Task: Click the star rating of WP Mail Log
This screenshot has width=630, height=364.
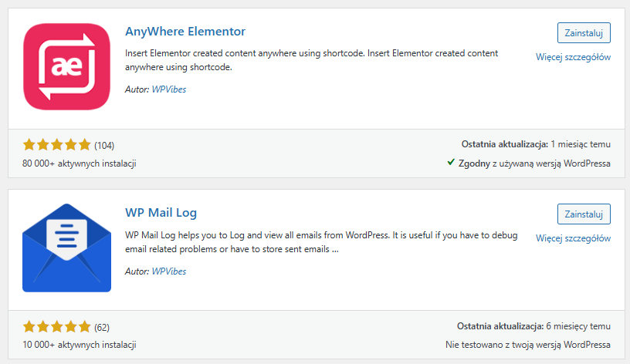Action: coord(56,326)
